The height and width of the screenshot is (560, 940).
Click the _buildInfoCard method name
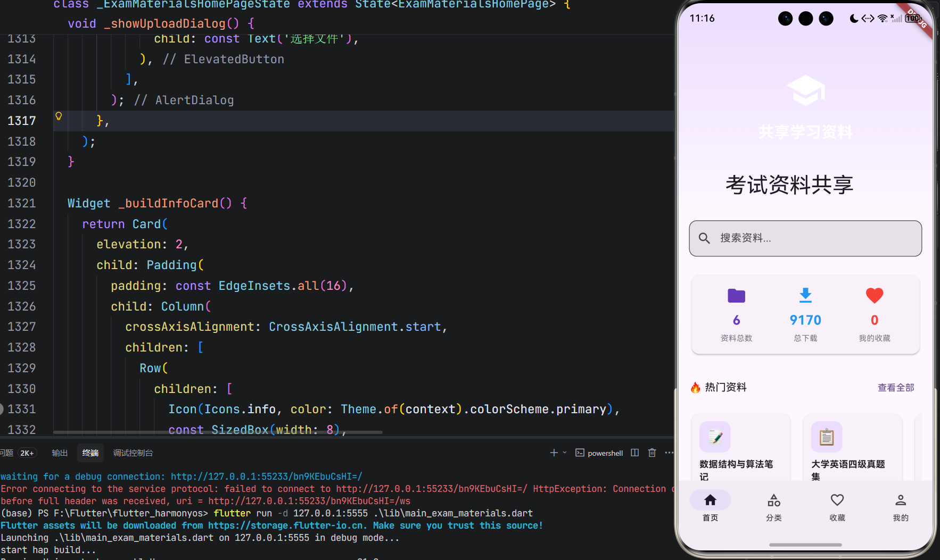coord(168,203)
